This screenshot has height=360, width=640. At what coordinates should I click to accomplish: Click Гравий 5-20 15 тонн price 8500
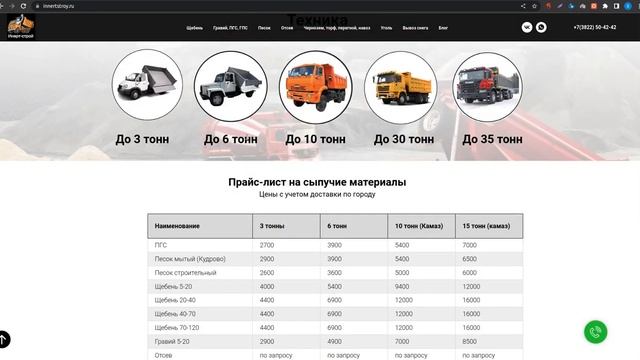pyautogui.click(x=469, y=341)
